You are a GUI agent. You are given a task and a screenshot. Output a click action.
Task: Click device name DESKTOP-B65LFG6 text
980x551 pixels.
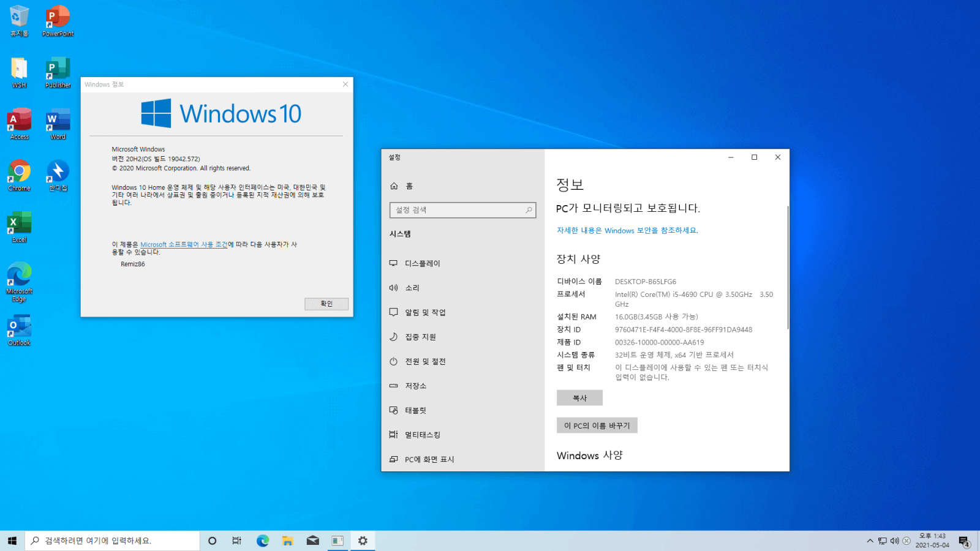point(646,282)
